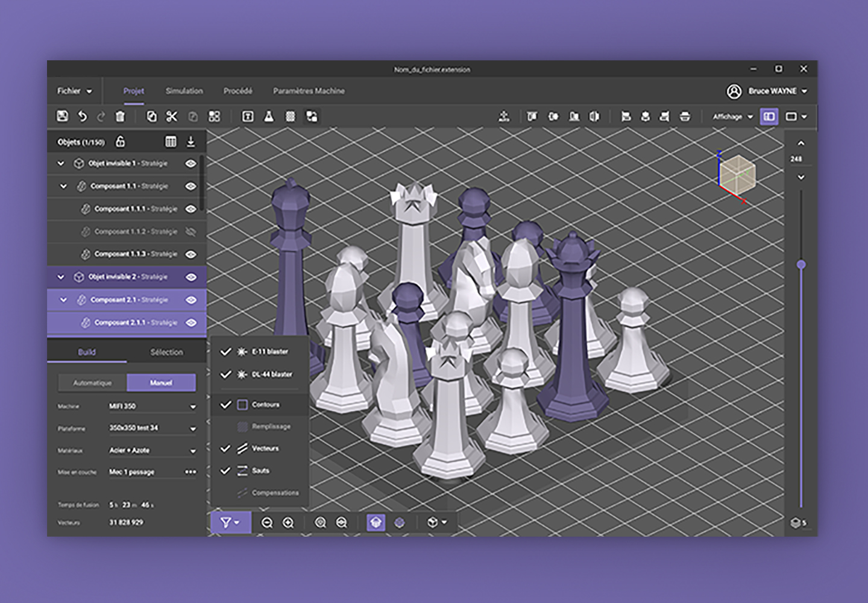Viewport: 868px width, 603px height.
Task: Increase layer number with up arrow
Action: click(800, 144)
